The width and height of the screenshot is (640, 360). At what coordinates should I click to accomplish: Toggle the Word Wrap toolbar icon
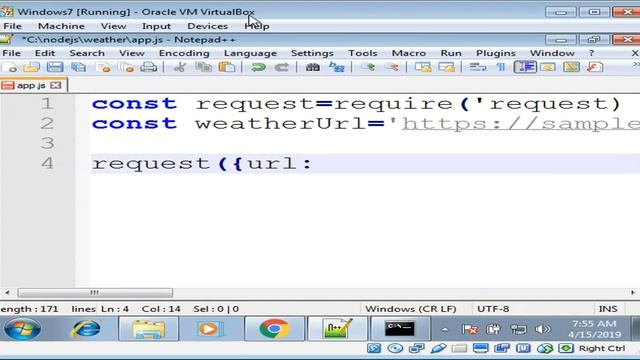478,67
